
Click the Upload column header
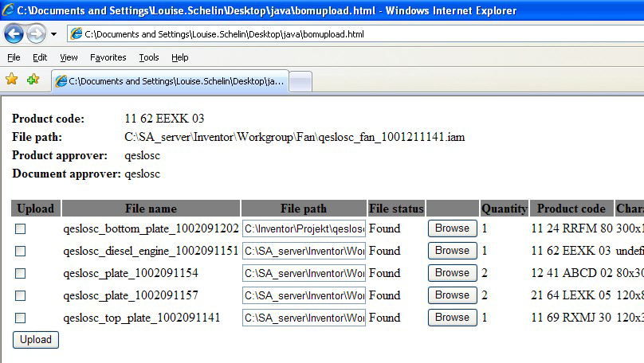[x=36, y=209]
